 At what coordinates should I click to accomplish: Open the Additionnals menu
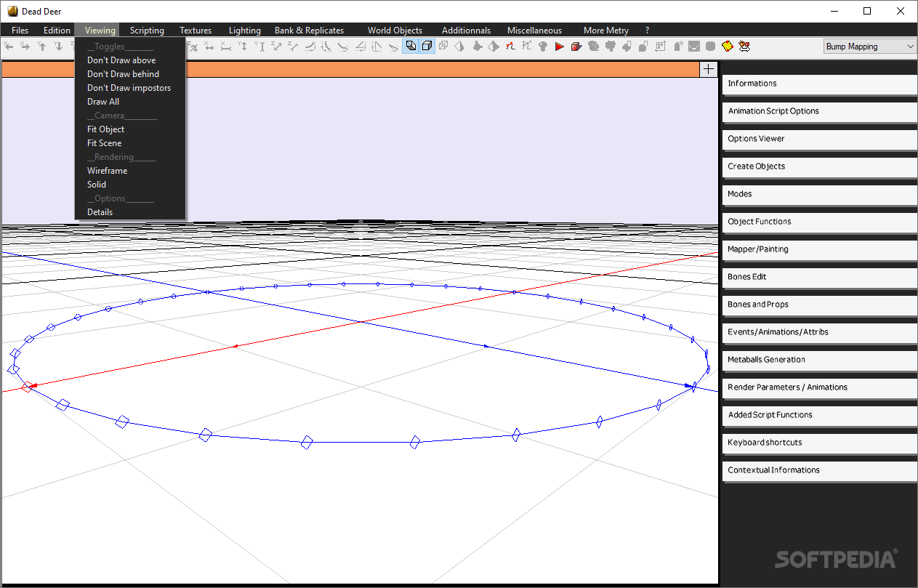[466, 31]
